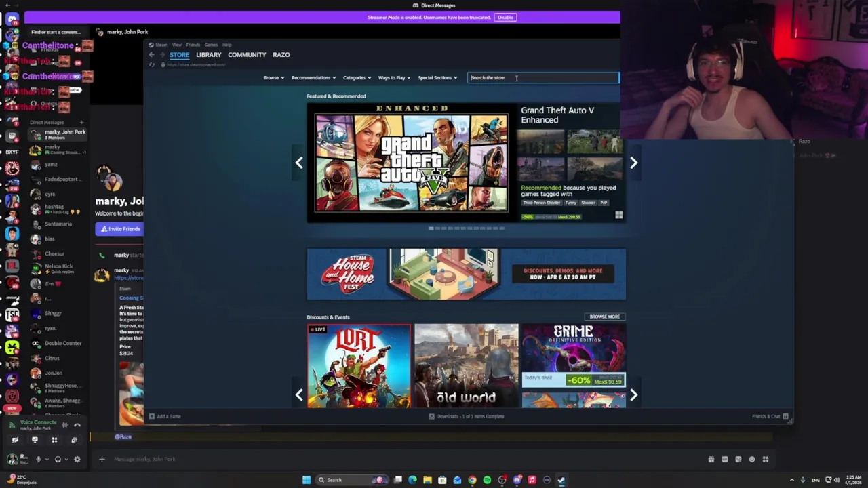
Task: Expand the Special Sections menu
Action: point(437,78)
